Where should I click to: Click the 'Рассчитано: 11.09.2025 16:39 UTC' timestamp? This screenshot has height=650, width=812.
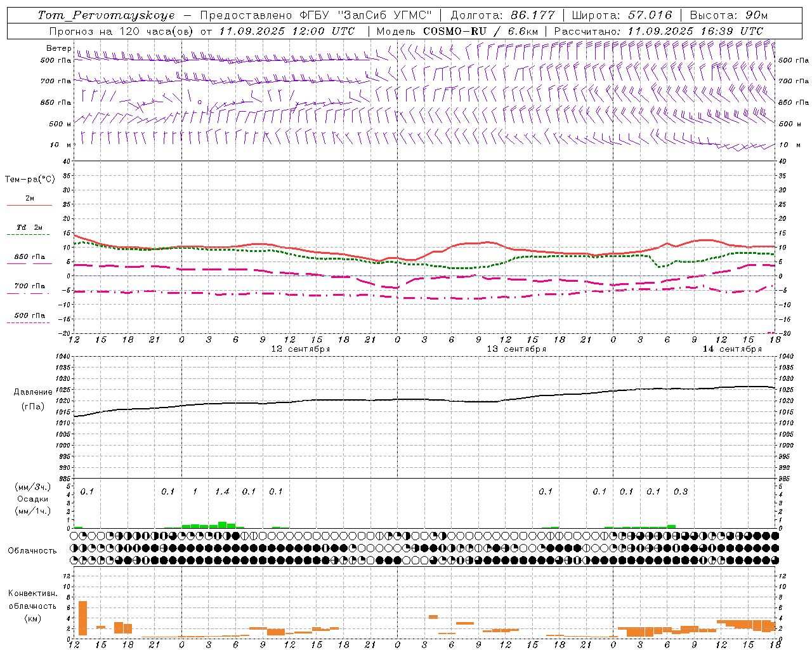(658, 31)
